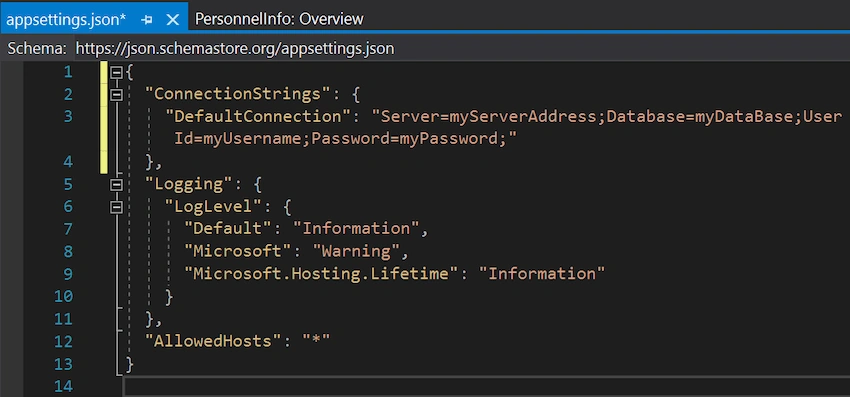850x397 pixels.
Task: Click the "DefaultConnection" key
Action: [259, 117]
